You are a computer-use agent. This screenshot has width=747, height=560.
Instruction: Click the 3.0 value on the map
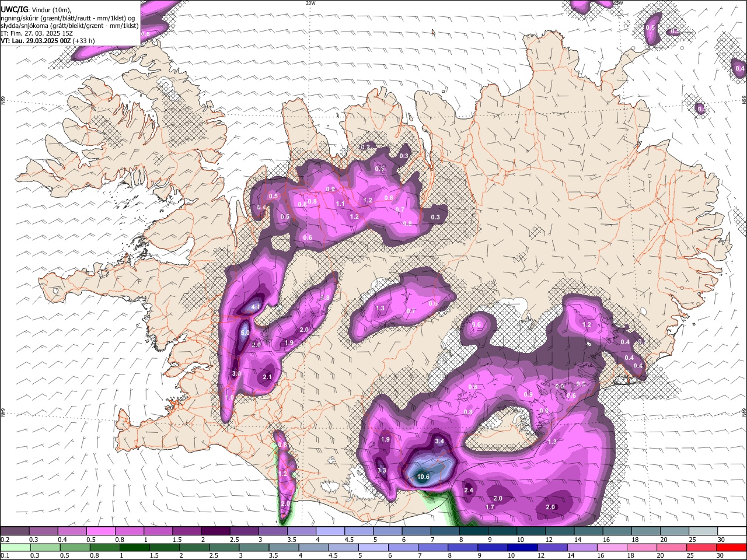236,373
